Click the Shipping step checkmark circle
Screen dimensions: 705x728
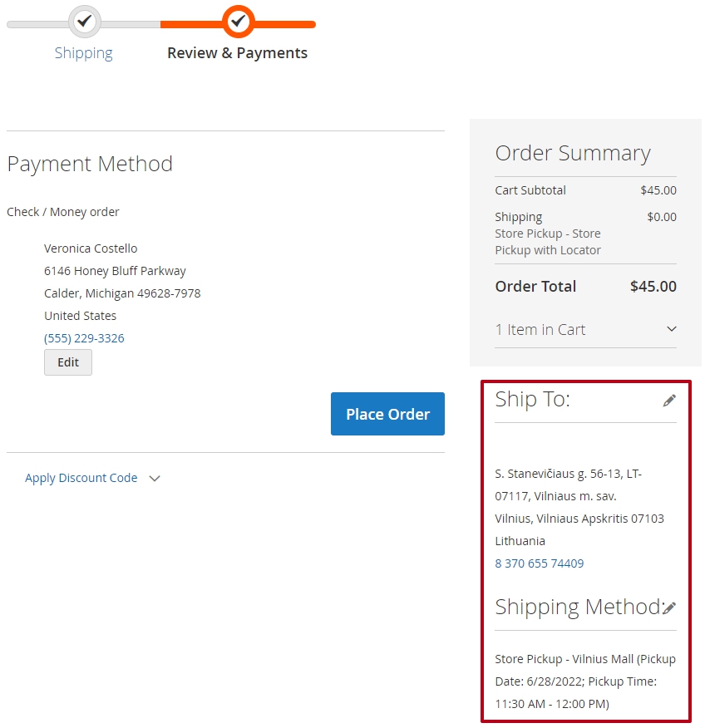pos(85,22)
